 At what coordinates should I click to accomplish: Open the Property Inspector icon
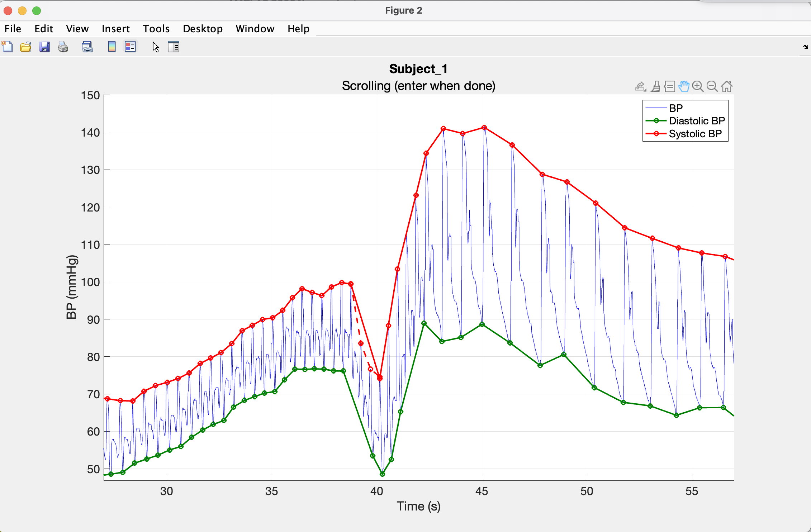click(x=174, y=47)
